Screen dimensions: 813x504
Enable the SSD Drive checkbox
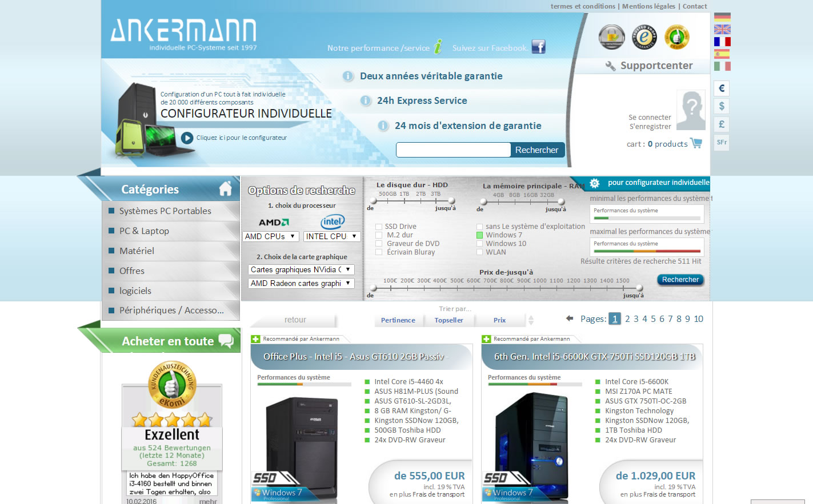coord(379,227)
